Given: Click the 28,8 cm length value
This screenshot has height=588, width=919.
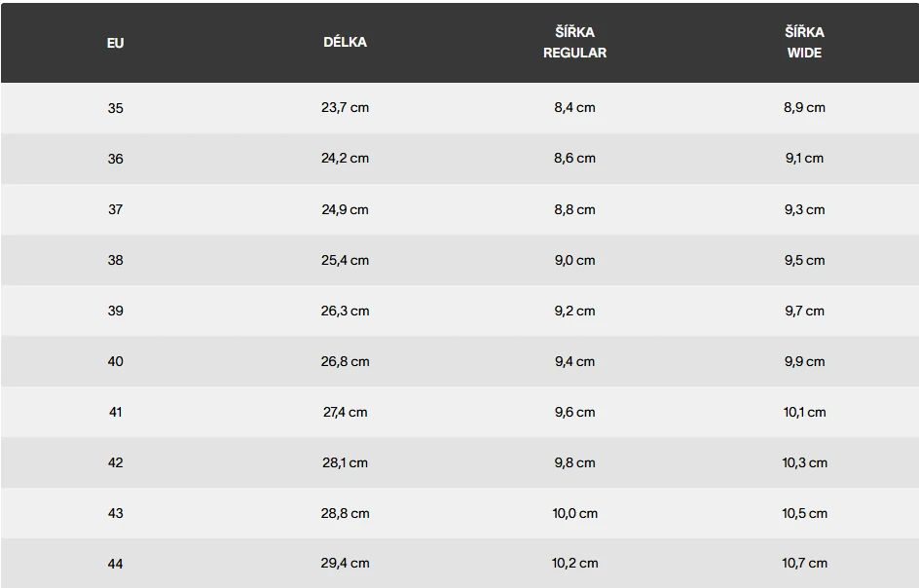Looking at the screenshot, I should click(x=346, y=514).
